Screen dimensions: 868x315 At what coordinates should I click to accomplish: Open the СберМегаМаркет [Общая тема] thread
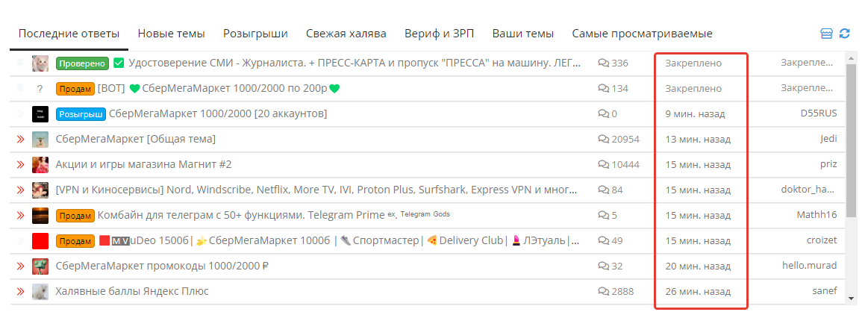point(136,139)
